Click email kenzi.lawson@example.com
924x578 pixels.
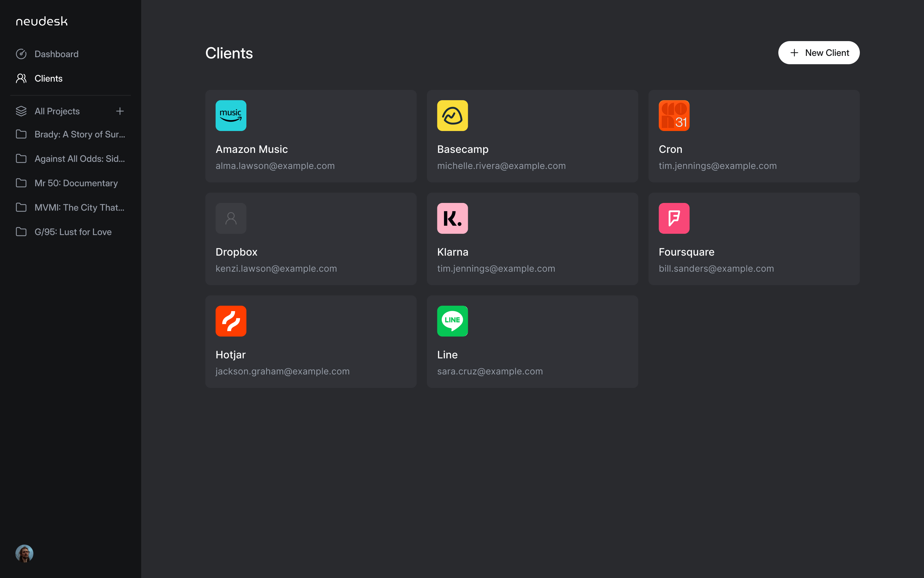click(x=277, y=269)
